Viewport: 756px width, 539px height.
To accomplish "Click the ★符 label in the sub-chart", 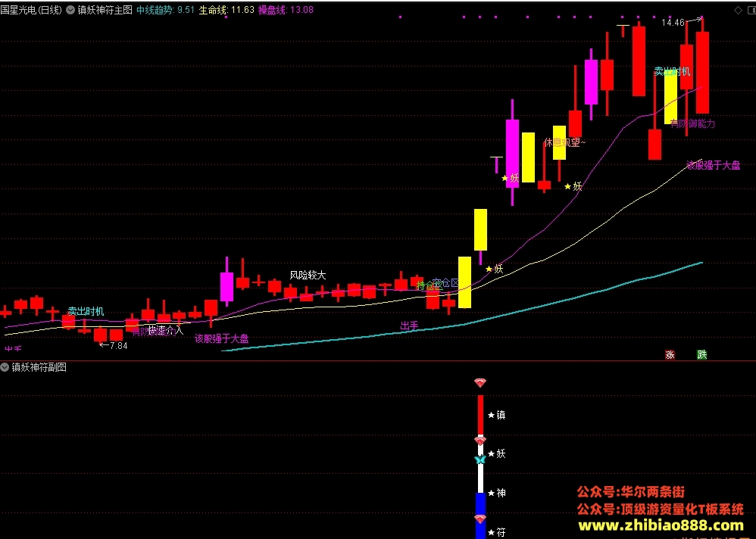I will coord(497,532).
